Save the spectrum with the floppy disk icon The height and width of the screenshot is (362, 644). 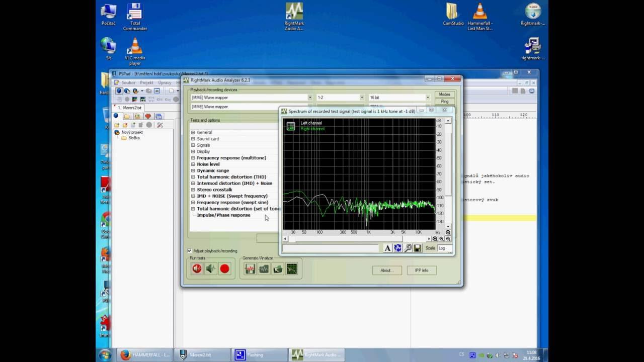[x=418, y=248]
